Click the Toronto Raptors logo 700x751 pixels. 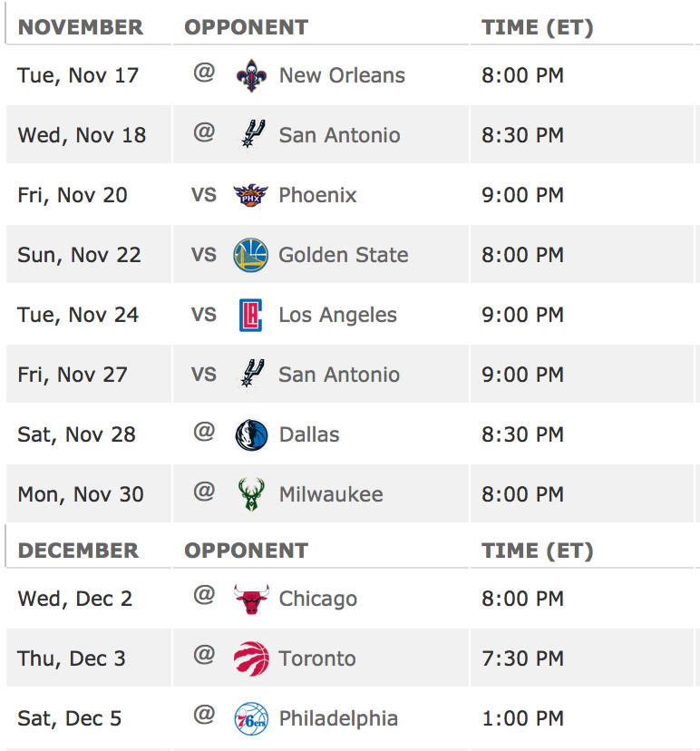tap(251, 658)
